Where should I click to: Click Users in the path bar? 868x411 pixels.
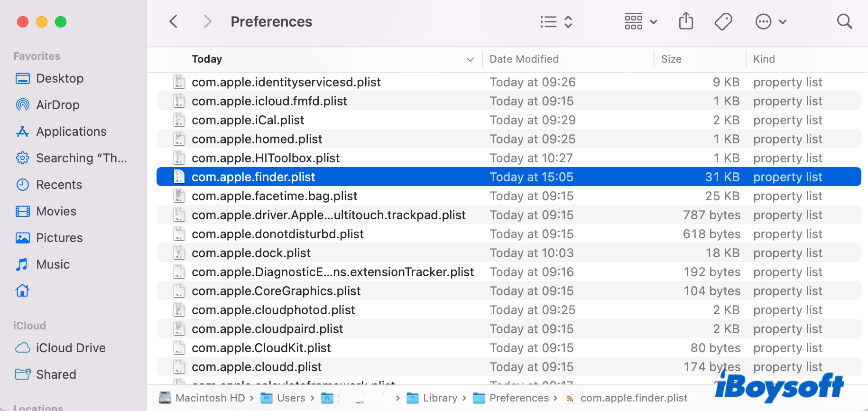[283, 398]
